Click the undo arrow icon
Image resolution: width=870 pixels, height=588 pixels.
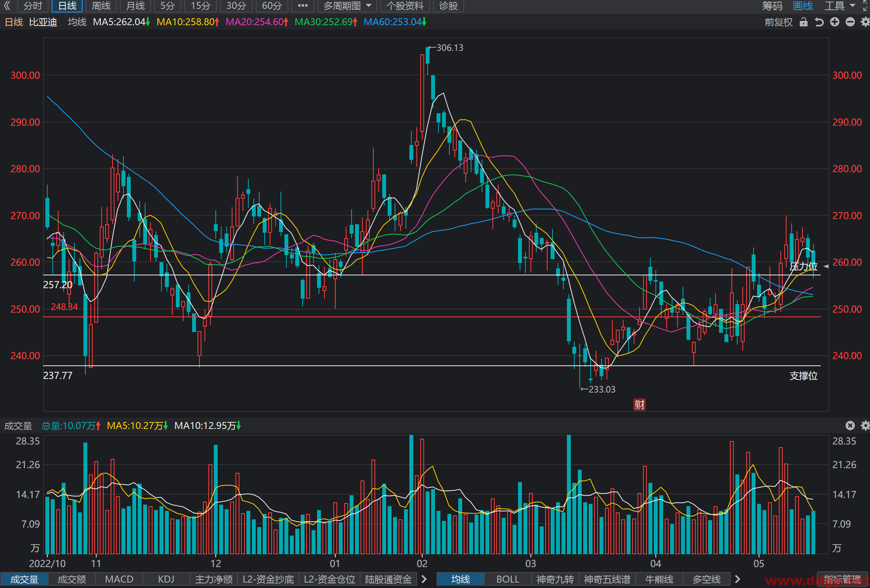[x=819, y=22]
